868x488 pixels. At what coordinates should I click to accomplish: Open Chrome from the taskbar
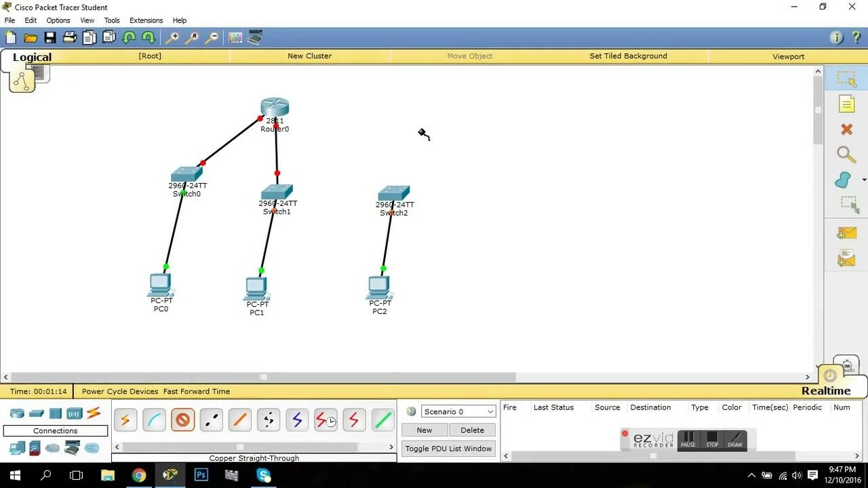(x=139, y=475)
